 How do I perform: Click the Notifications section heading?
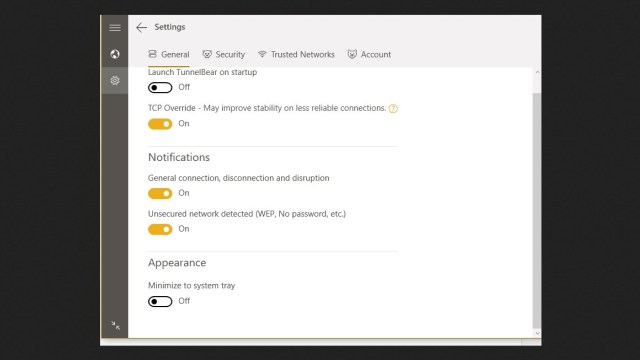179,157
